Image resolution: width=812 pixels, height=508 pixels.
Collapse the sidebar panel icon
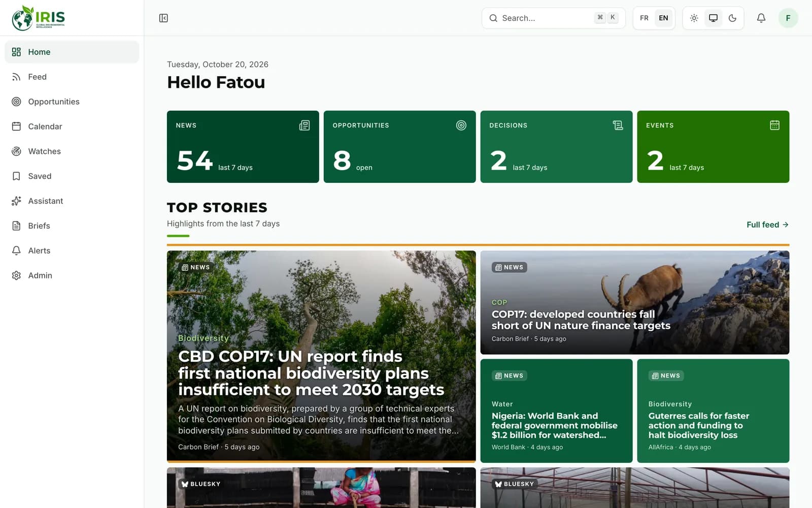pos(163,18)
